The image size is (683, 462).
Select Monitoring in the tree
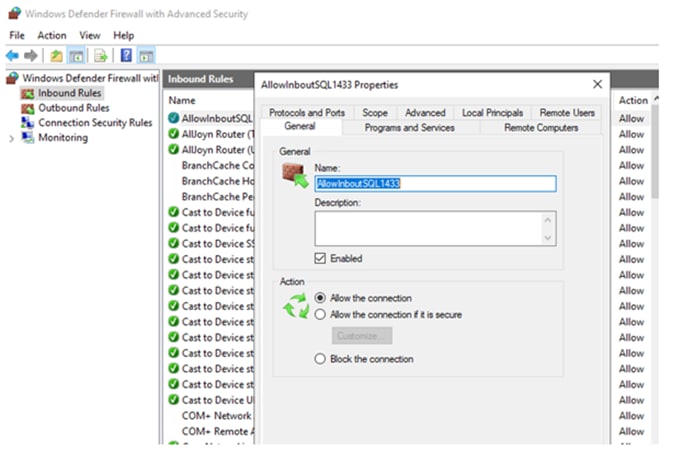(x=63, y=138)
